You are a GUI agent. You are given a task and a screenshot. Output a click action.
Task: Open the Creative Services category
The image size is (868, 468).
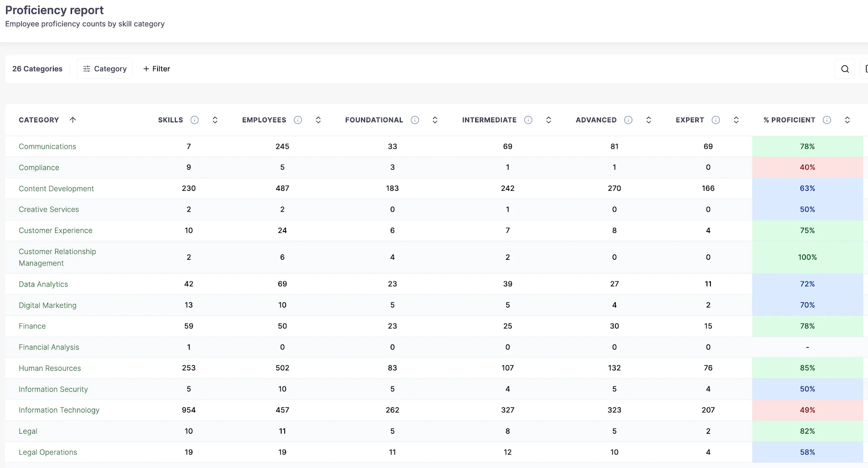click(x=49, y=209)
